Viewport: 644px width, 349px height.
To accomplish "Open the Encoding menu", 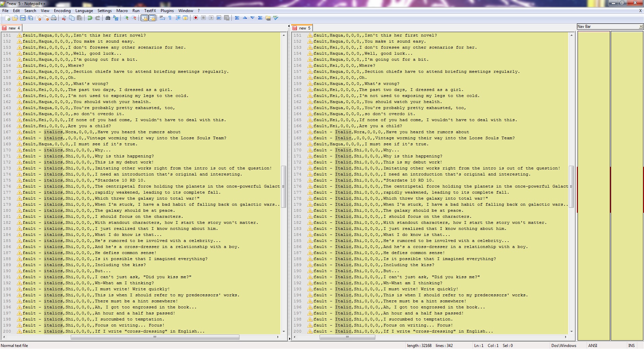I will [x=62, y=11].
